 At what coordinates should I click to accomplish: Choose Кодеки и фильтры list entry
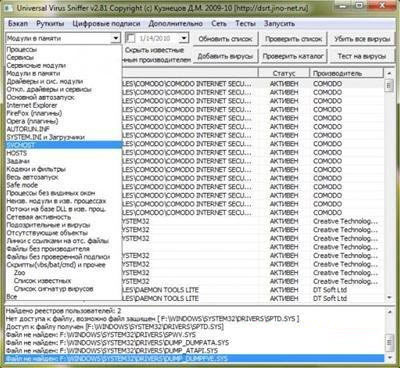pos(63,169)
